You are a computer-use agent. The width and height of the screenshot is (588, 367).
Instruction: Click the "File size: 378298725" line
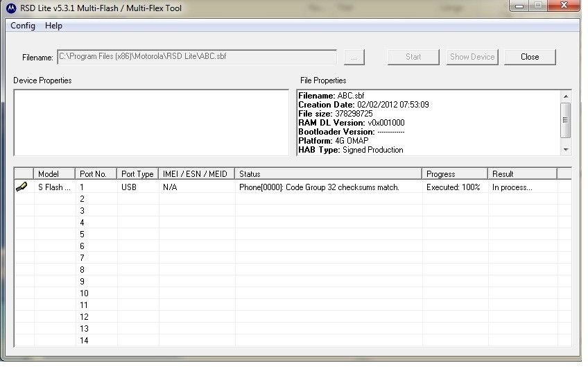336,114
